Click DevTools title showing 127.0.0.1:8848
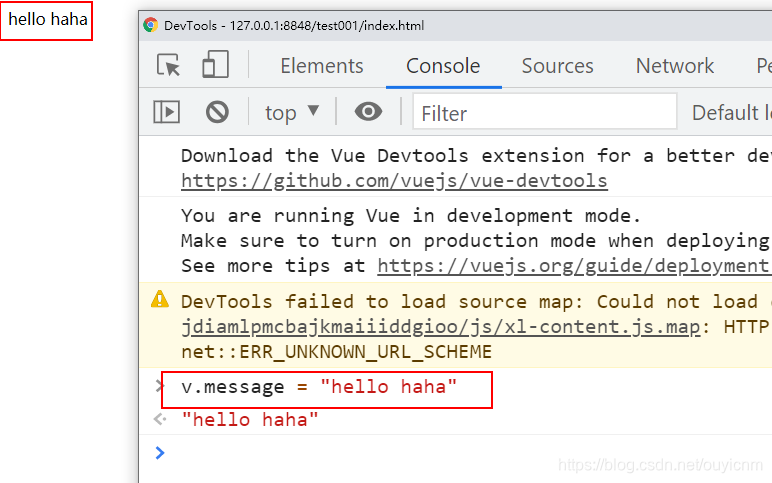The width and height of the screenshot is (772, 483). tap(294, 26)
